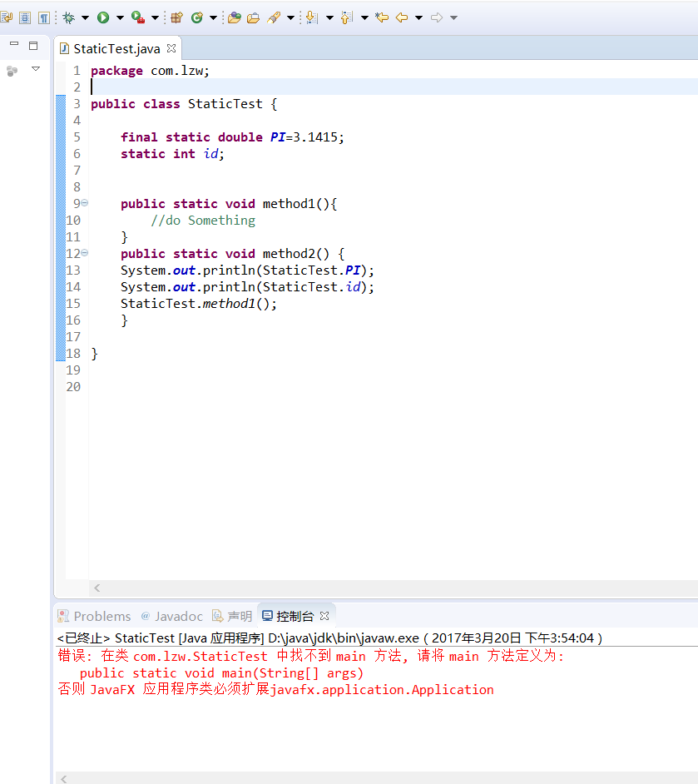Image resolution: width=698 pixels, height=784 pixels.
Task: Maximize the left side panel
Action: 33,46
